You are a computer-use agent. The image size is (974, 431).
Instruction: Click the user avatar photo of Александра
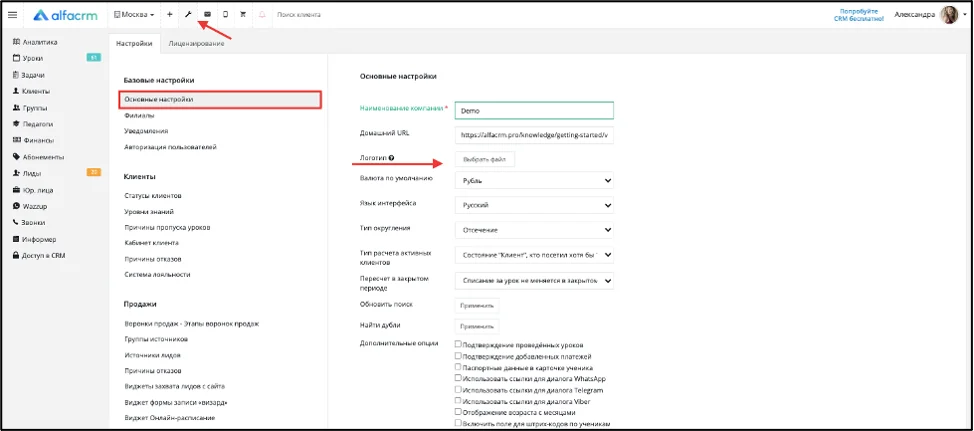tap(949, 15)
